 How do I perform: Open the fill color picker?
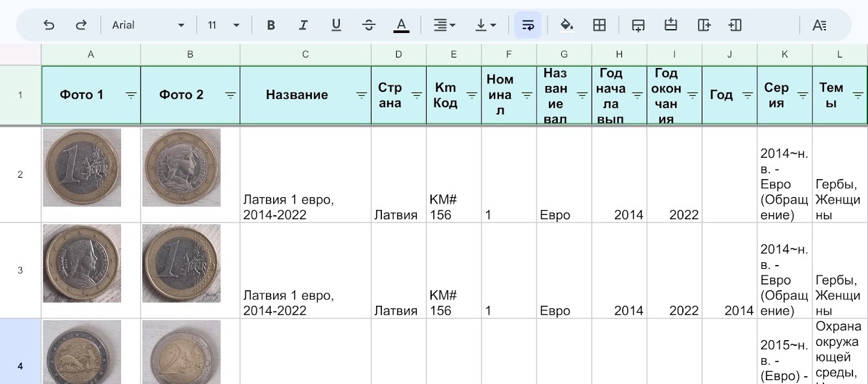pyautogui.click(x=567, y=25)
